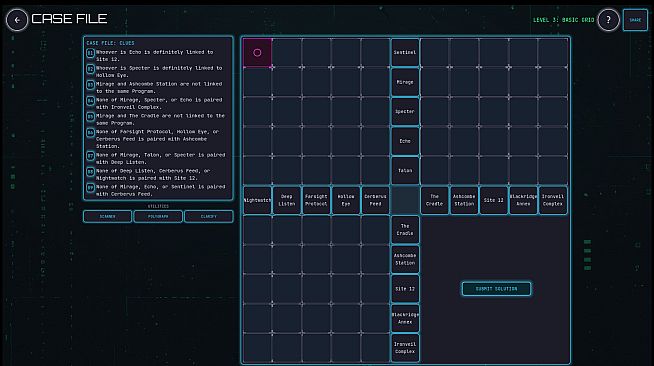
Task: Click the Specter row label
Action: pyautogui.click(x=405, y=111)
